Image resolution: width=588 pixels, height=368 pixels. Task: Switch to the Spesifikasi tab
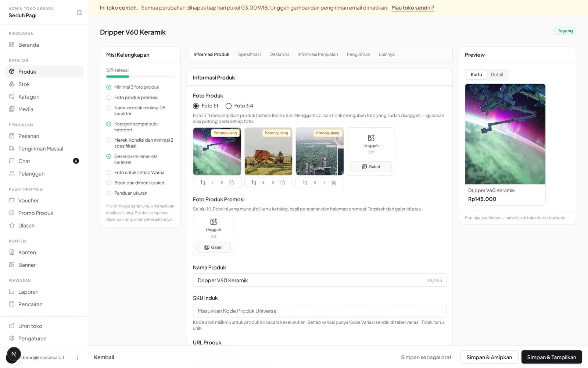[x=249, y=54]
